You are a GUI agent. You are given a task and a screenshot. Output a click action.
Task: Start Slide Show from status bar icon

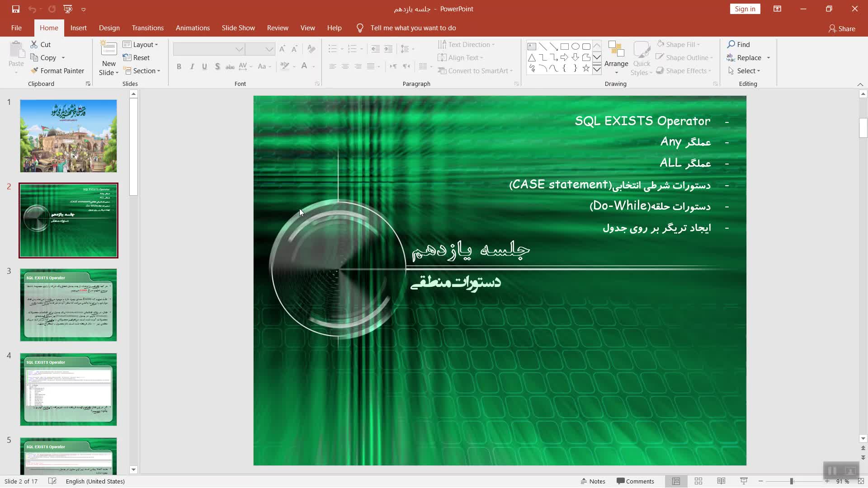(x=744, y=481)
